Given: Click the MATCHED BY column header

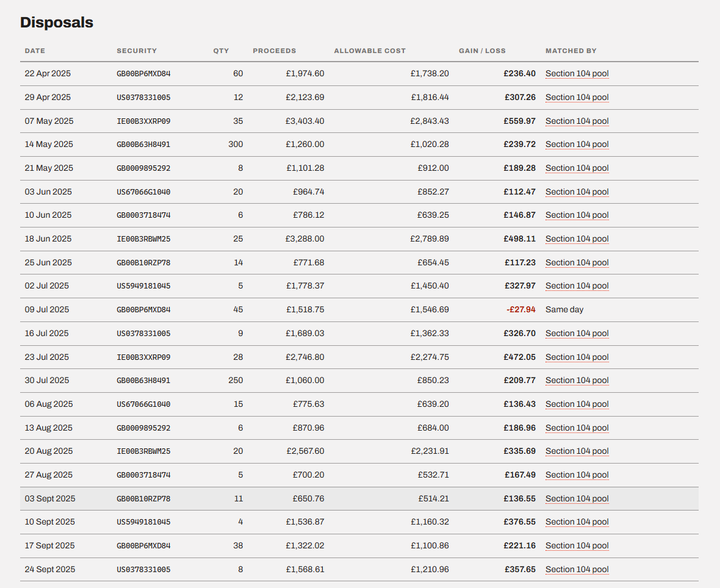Looking at the screenshot, I should coord(571,51).
